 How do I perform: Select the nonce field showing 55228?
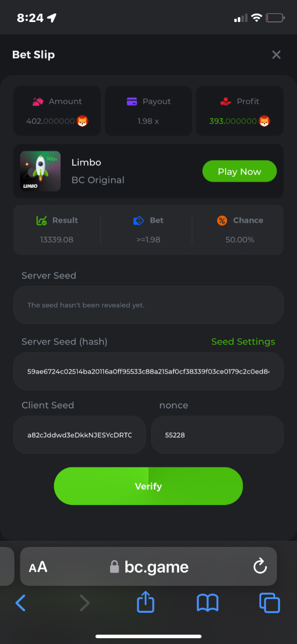pos(217,435)
